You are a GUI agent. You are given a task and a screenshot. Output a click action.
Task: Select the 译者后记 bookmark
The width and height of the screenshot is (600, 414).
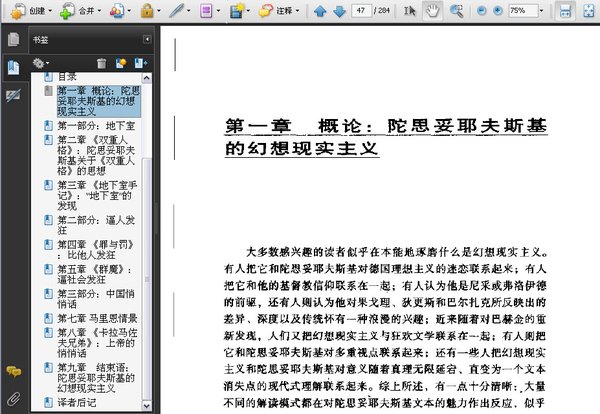point(77,403)
